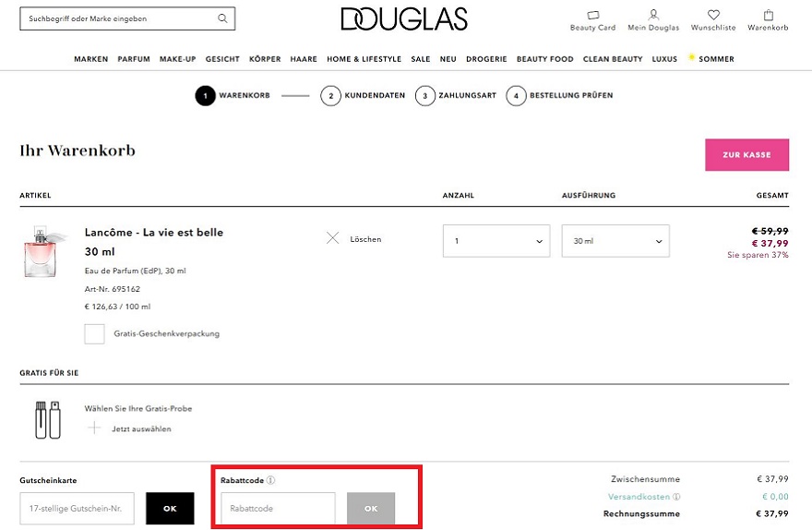Open the Clean Beauty menu
812x530 pixels.
[613, 59]
